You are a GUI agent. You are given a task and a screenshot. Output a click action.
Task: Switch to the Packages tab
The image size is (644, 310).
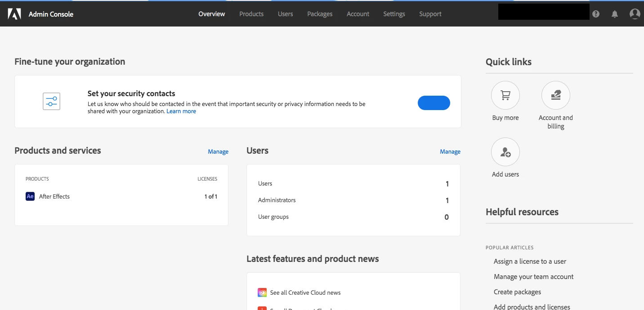[x=320, y=14]
